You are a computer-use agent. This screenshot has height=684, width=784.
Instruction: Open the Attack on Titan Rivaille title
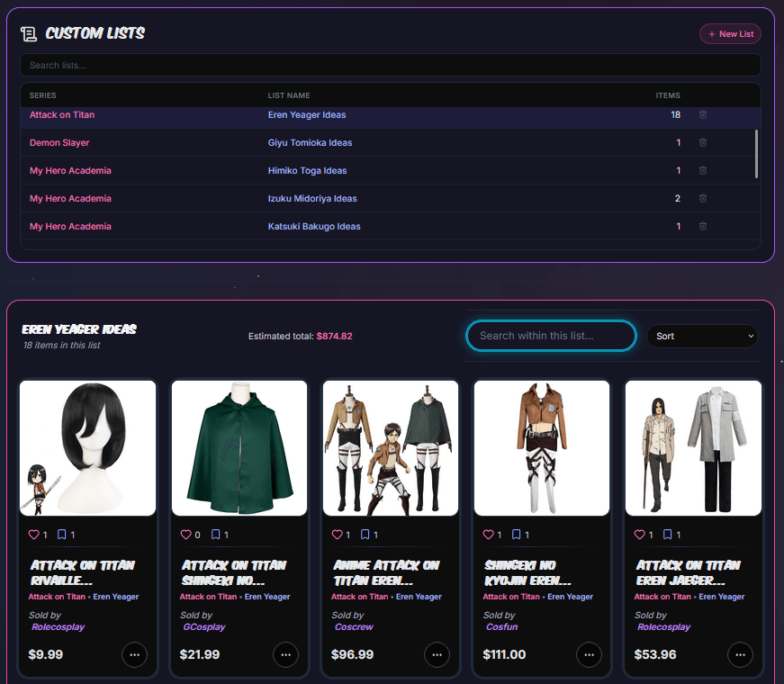coord(83,572)
